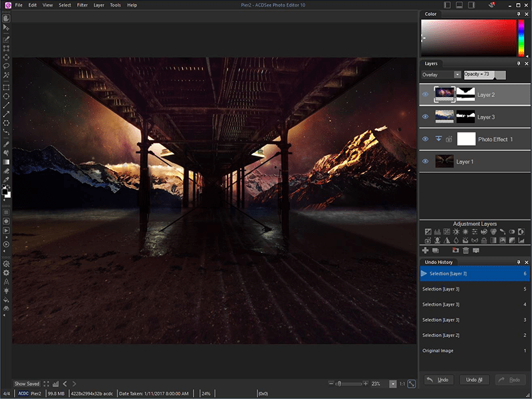Viewport: 532px width, 399px height.
Task: Open the Overlay blend mode dropdown
Action: (x=456, y=74)
